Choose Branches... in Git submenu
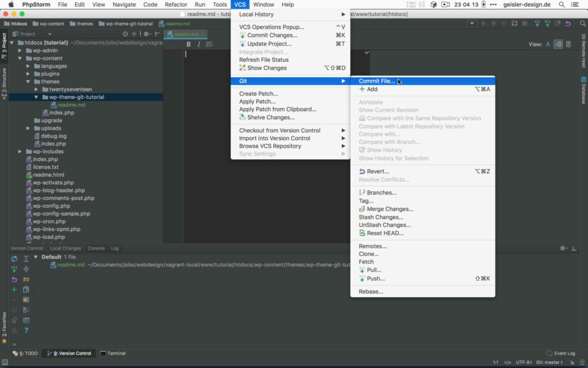Viewport: 588px width, 368px height. point(423,193)
